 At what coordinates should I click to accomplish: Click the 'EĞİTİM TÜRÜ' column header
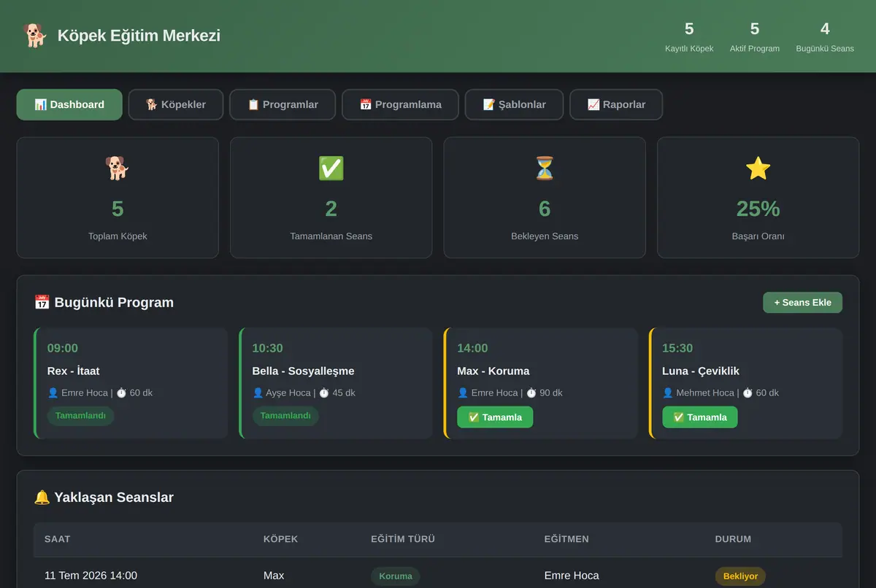pyautogui.click(x=403, y=539)
